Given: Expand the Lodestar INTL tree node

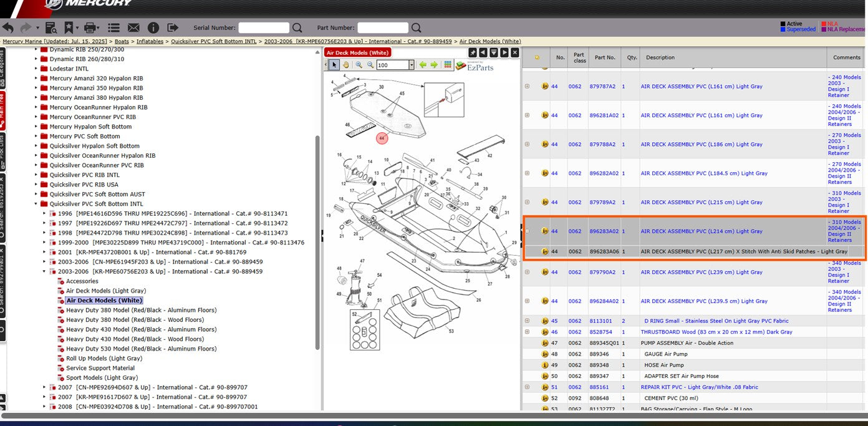Looking at the screenshot, I should 36,69.
